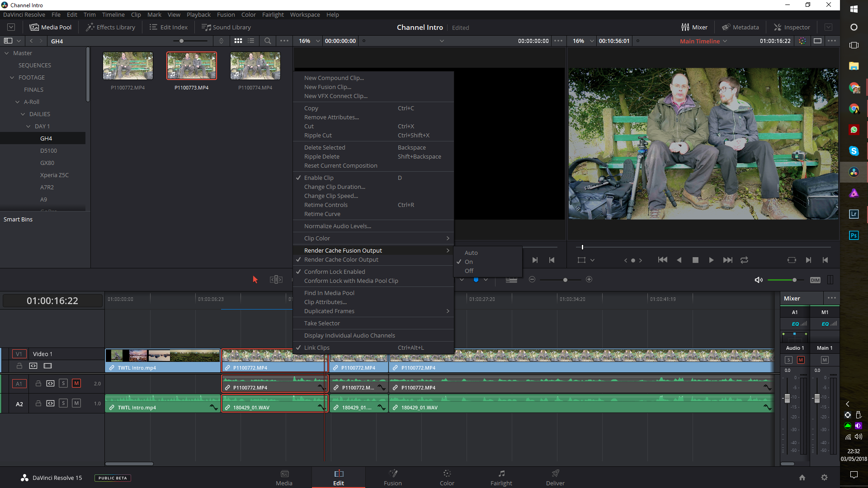Switch to the Fusion page
Image resolution: width=868 pixels, height=488 pixels.
[x=392, y=477]
